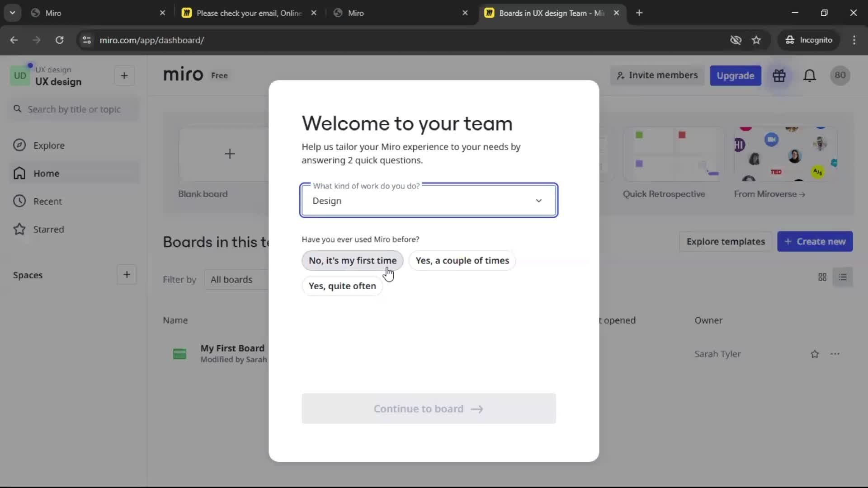Star the My First Board row
Viewport: 868px width, 488px height.
tap(815, 354)
